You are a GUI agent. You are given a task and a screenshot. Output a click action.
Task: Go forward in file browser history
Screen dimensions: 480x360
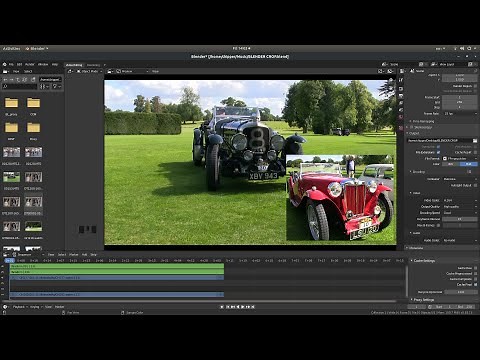pyautogui.click(x=12, y=80)
